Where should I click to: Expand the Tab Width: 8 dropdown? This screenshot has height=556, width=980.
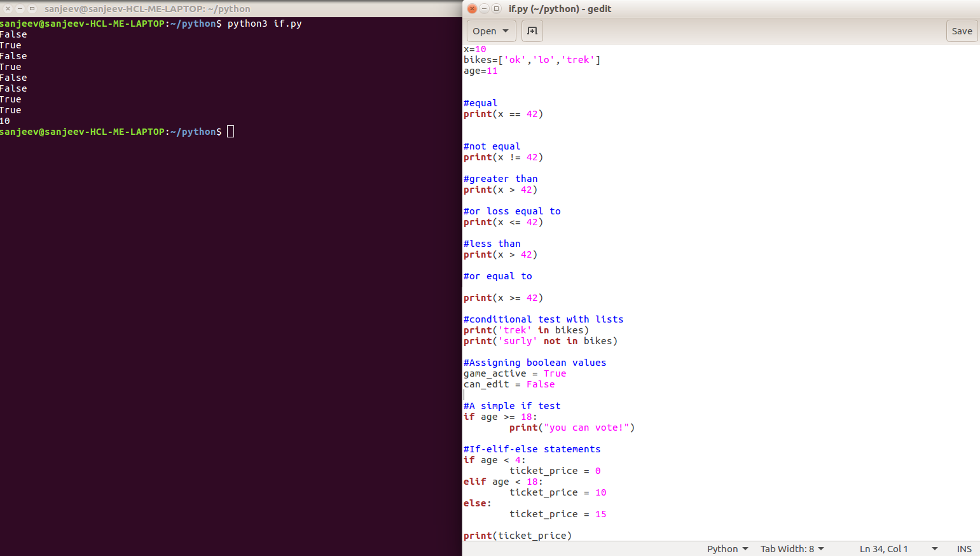pos(792,548)
